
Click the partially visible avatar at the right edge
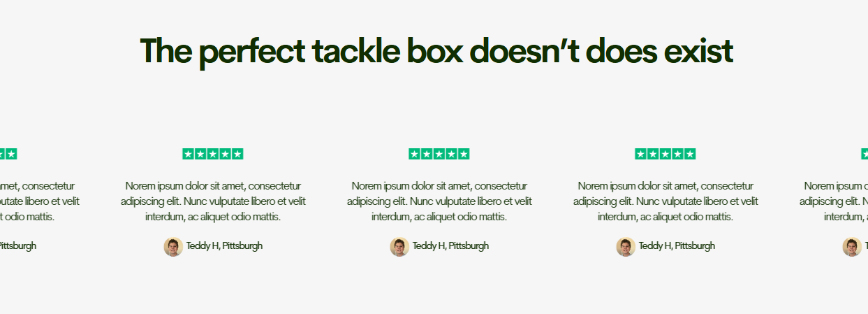pos(852,246)
